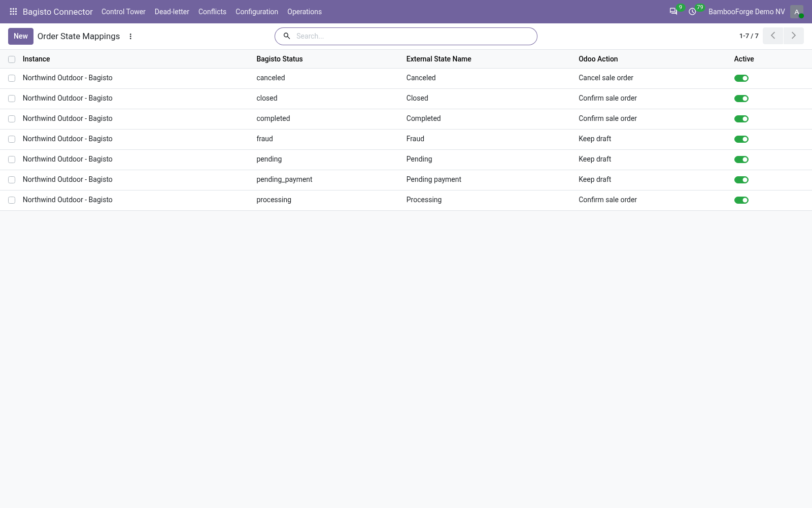Go to next page arrow
Image resolution: width=812 pixels, height=508 pixels.
click(x=794, y=36)
